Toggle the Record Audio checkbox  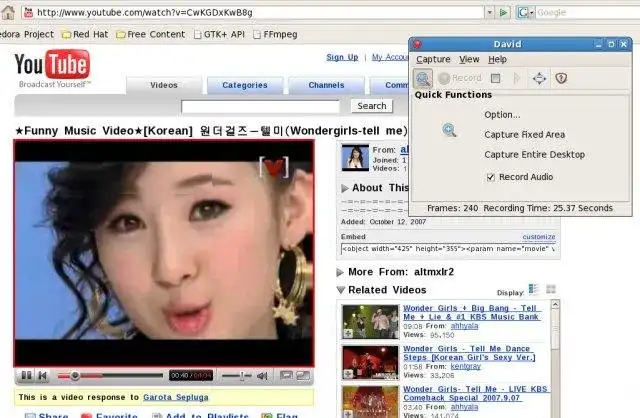(491, 177)
